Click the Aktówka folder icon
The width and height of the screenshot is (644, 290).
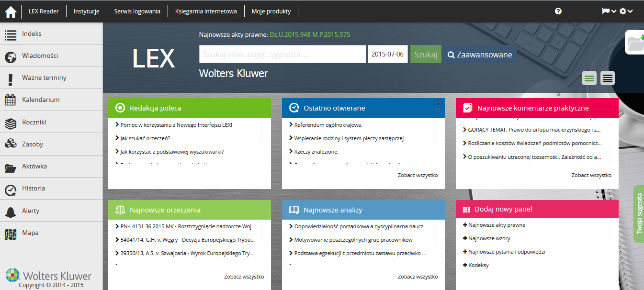(x=11, y=167)
